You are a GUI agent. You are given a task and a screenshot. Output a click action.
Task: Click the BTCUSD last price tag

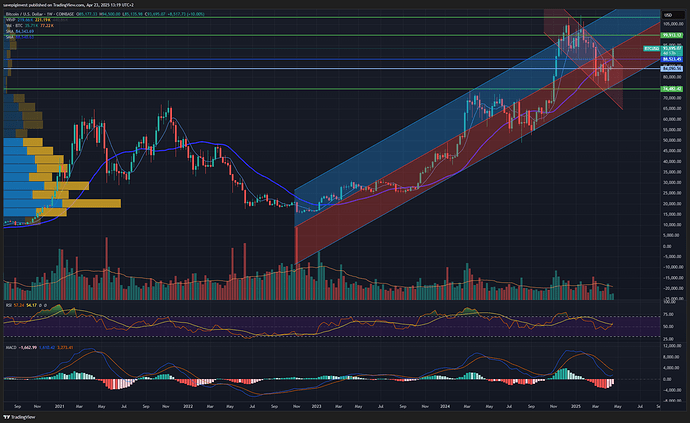[x=652, y=48]
